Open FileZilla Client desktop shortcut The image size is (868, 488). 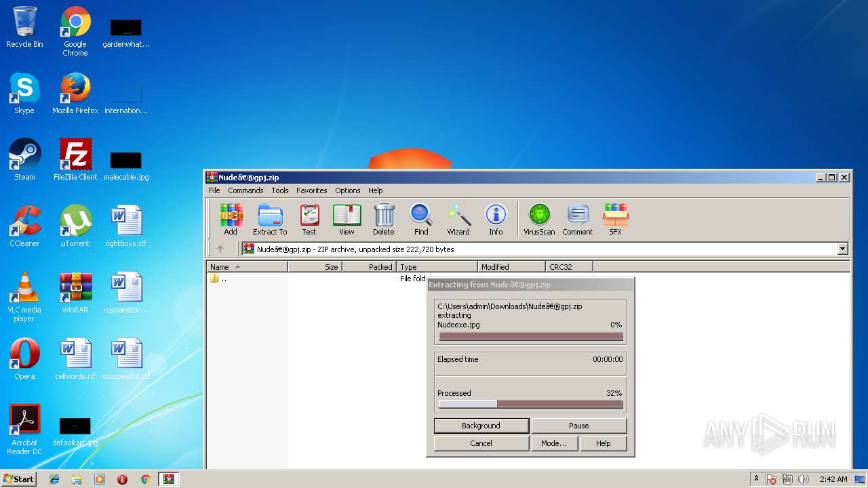pyautogui.click(x=75, y=160)
